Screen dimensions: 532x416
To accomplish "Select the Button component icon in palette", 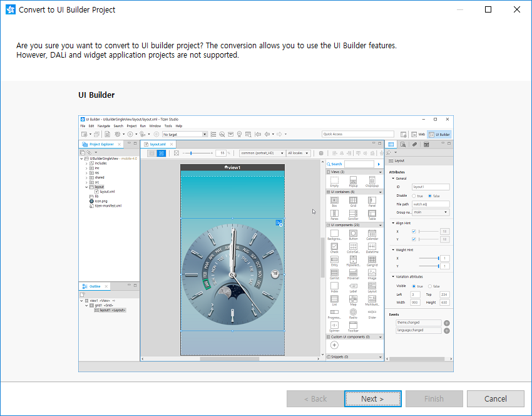I will click(x=353, y=234).
